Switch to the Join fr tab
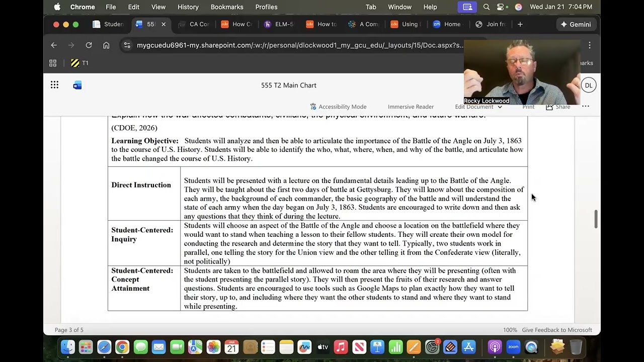The image size is (644, 362). point(491,24)
